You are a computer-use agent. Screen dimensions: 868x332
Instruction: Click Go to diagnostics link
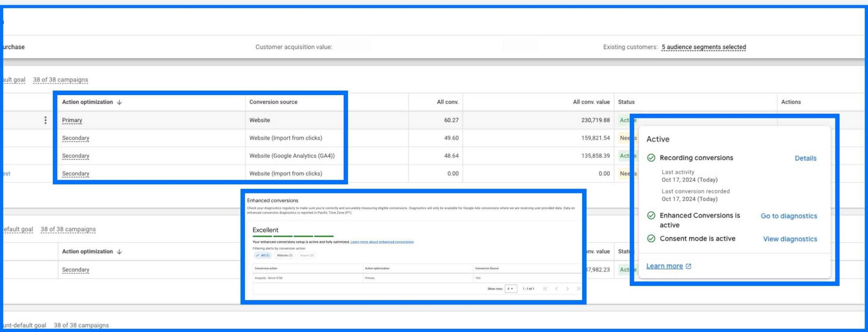click(x=789, y=216)
